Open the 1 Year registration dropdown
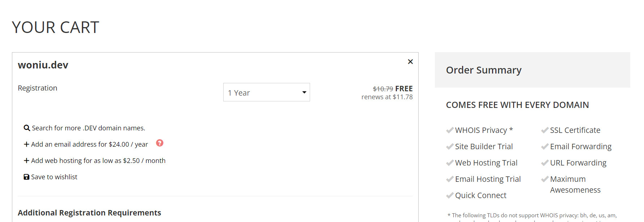The height and width of the screenshot is (222, 644). click(266, 92)
